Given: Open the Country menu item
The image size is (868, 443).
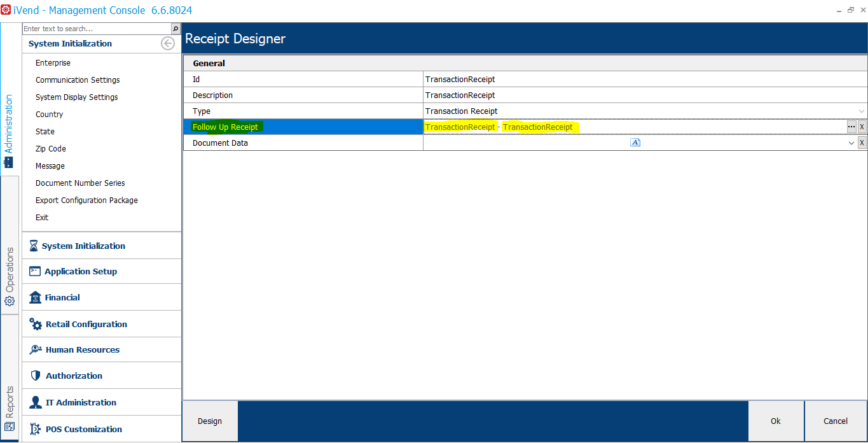Looking at the screenshot, I should (x=49, y=115).
